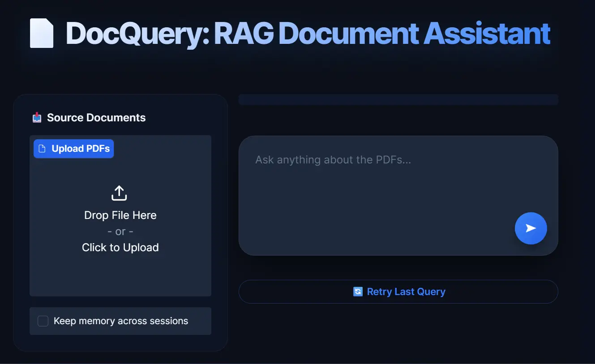Click the Click to Upload link

click(x=120, y=247)
